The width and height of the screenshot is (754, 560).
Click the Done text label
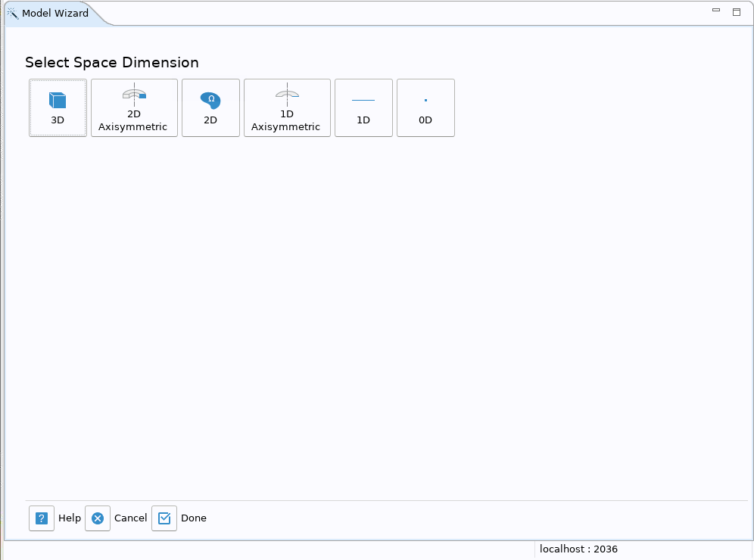194,518
